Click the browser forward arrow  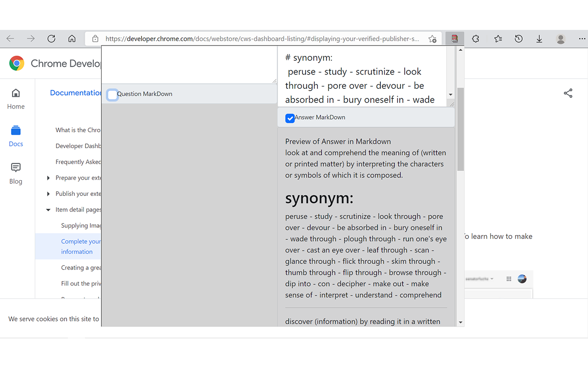pos(31,39)
